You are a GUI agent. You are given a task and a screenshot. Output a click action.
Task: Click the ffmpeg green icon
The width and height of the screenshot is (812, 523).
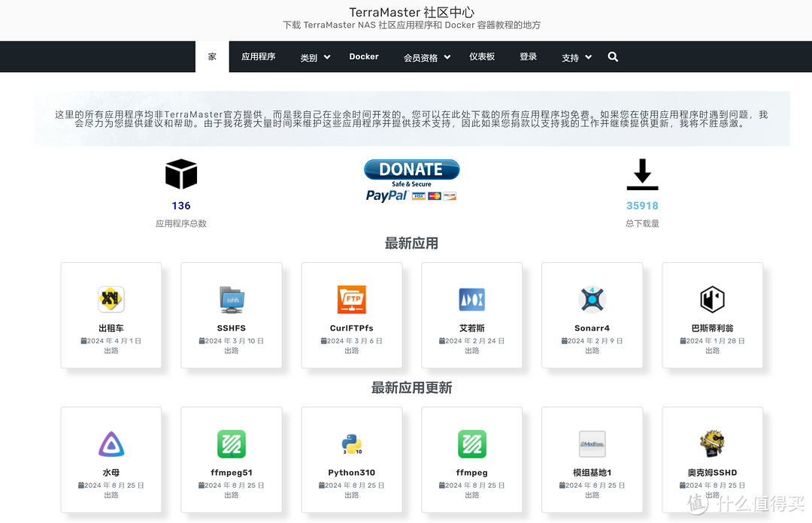point(471,443)
